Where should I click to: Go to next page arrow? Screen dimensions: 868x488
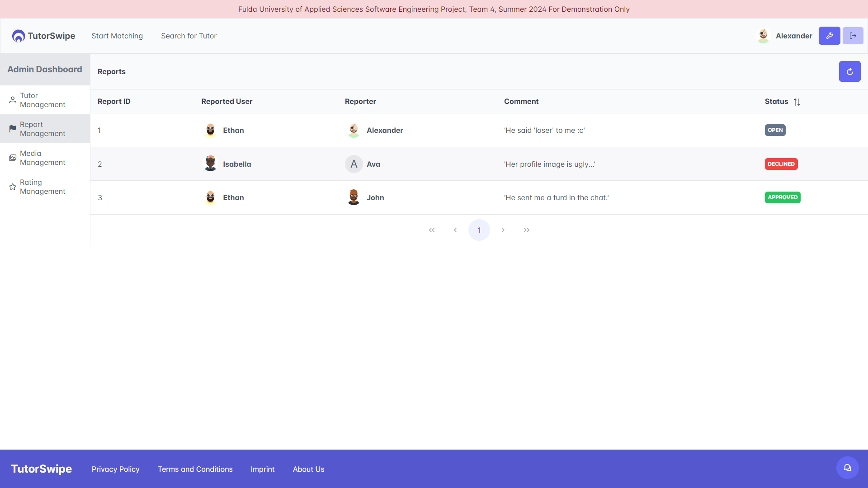503,230
